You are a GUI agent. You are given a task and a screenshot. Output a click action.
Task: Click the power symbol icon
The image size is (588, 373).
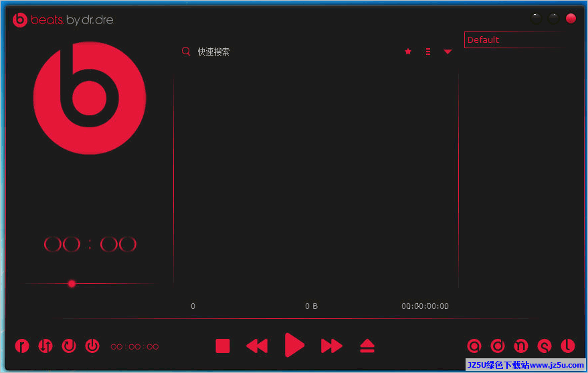(92, 346)
